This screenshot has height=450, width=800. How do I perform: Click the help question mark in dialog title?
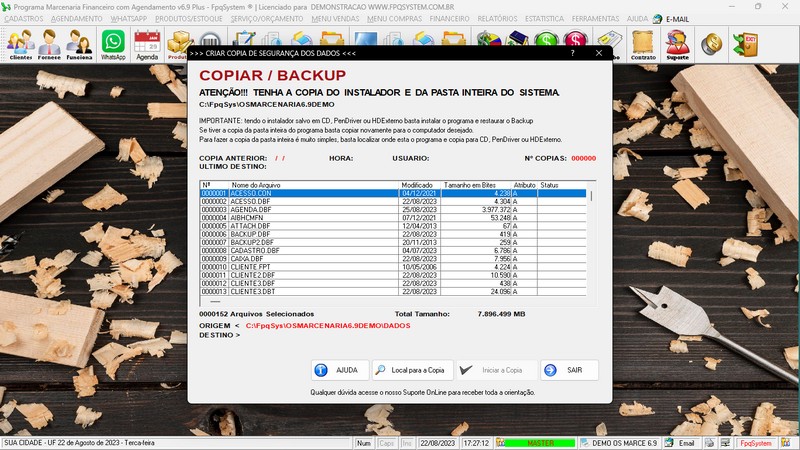pos(572,53)
